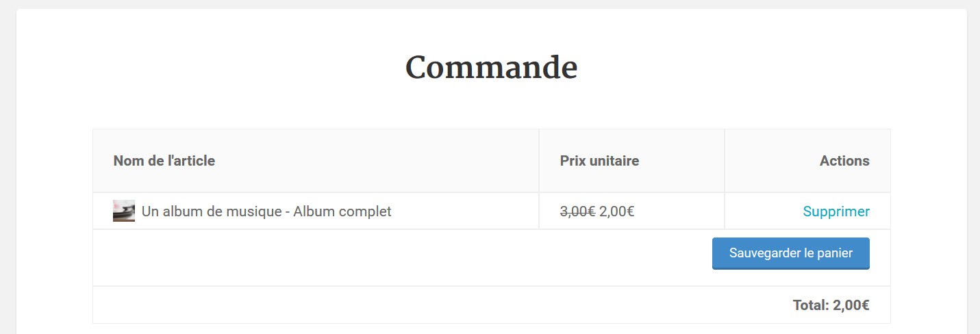Image resolution: width=980 pixels, height=334 pixels.
Task: Click the "Un album de musique - Album complet" item name
Action: 266,211
